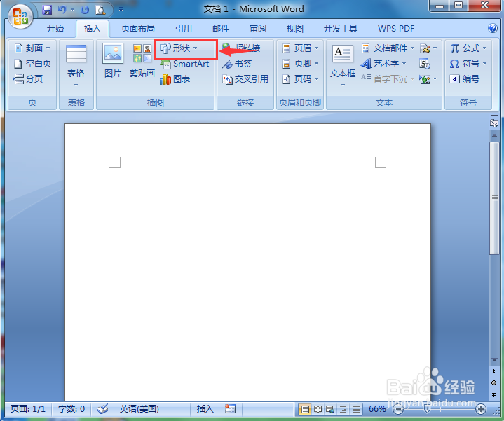Insert a number with 编号
This screenshot has width=504, height=421.
(465, 79)
